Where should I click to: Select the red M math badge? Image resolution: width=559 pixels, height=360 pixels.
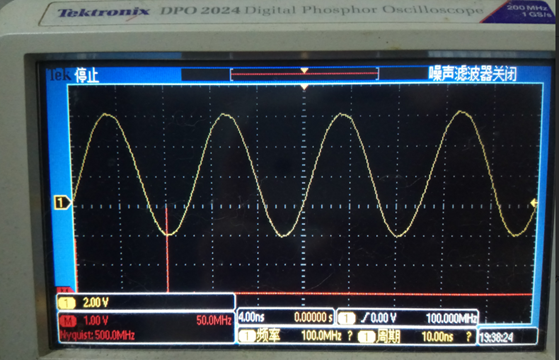67,321
